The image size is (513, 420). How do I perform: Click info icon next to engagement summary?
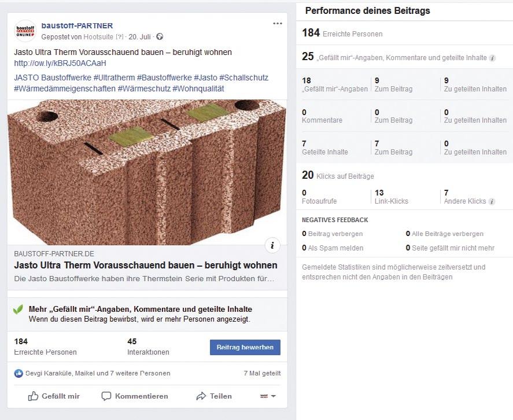pyautogui.click(x=492, y=58)
